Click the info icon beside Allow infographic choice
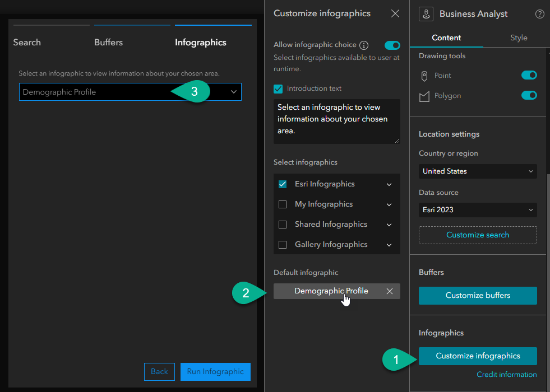550x392 pixels. (x=364, y=45)
